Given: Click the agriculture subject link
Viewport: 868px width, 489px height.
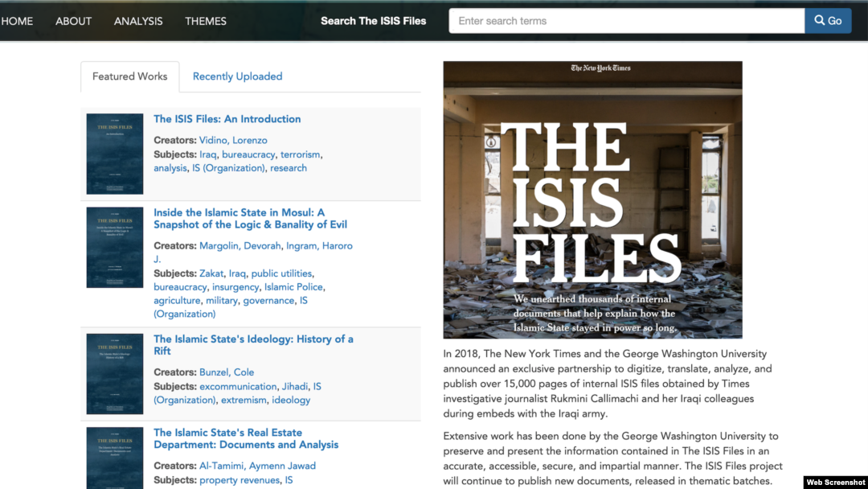Looking at the screenshot, I should tap(177, 300).
